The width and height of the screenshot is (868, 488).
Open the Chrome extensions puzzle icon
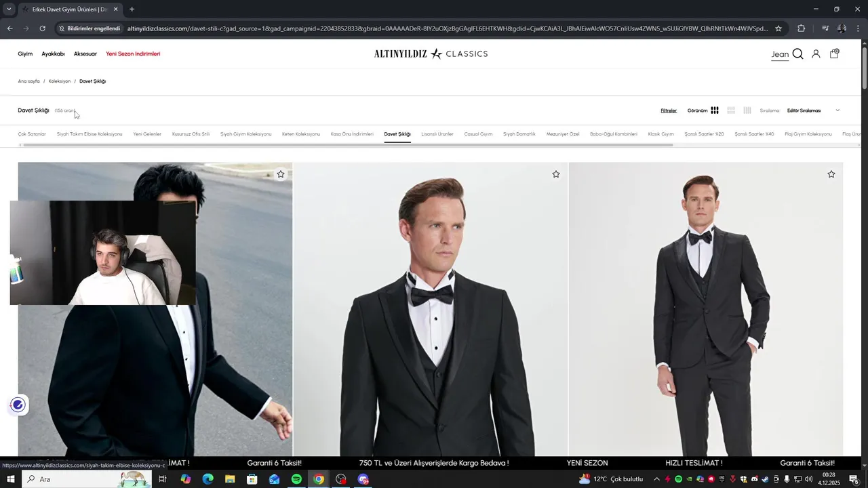(801, 28)
